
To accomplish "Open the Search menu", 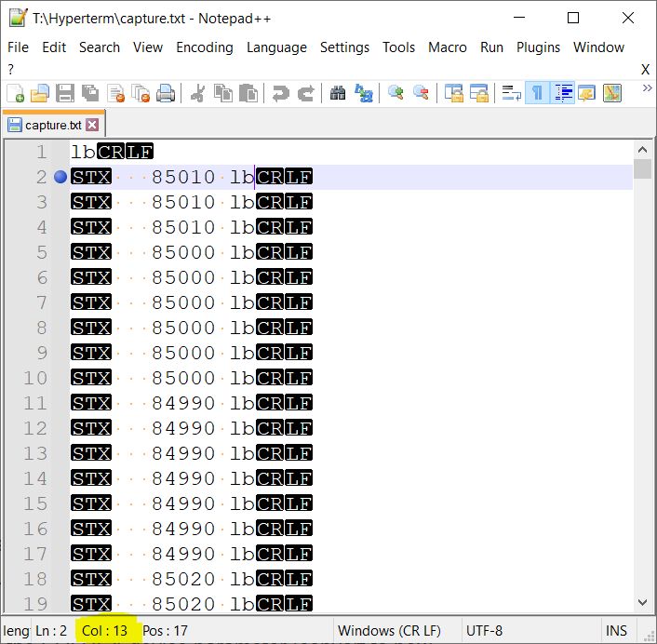I will click(x=100, y=47).
